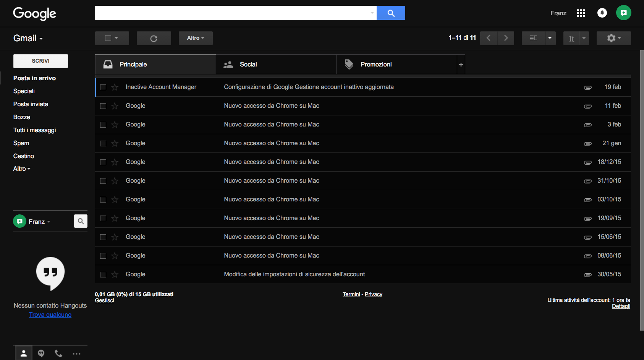644x360 pixels.
Task: Open Posta inviata folder
Action: click(x=31, y=104)
